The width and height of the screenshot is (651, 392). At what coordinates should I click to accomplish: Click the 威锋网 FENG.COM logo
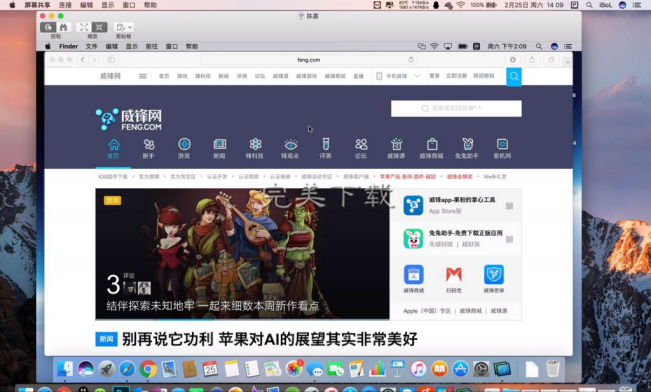[129, 119]
